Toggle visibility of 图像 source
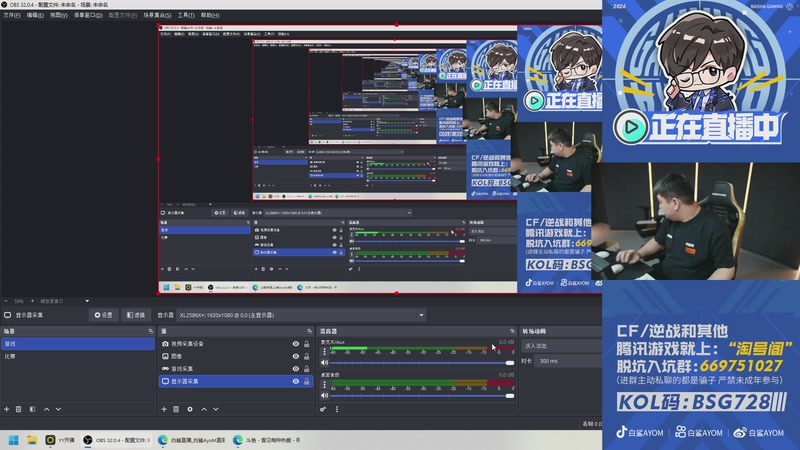Viewport: 800px width, 450px height. click(295, 356)
